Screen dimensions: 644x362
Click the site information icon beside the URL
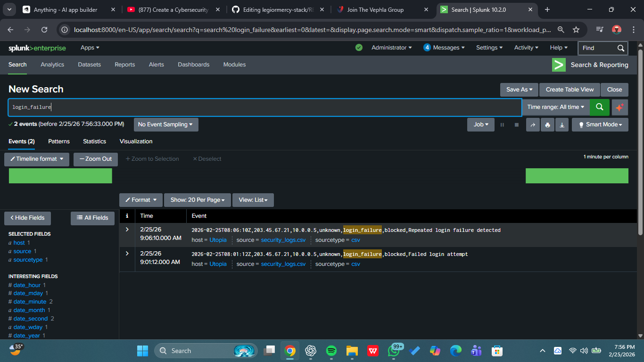click(65, 30)
